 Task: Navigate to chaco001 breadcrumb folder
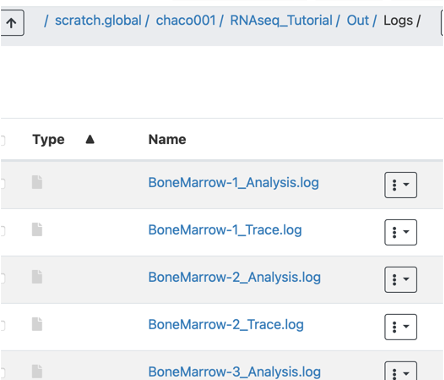coord(186,21)
